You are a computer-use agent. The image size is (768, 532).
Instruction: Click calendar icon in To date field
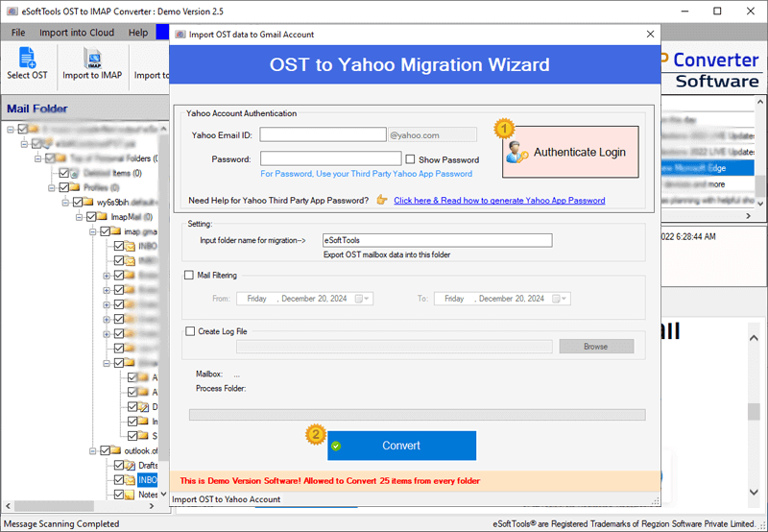point(557,299)
